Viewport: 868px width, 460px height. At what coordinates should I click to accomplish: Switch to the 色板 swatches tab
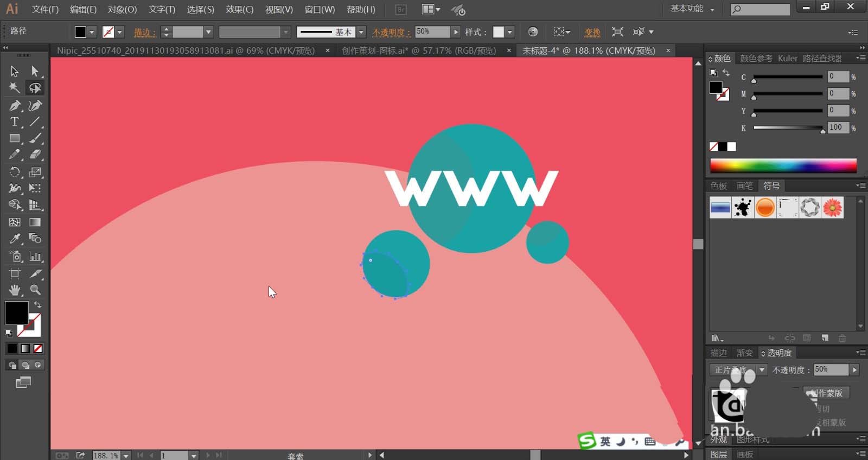(x=719, y=186)
